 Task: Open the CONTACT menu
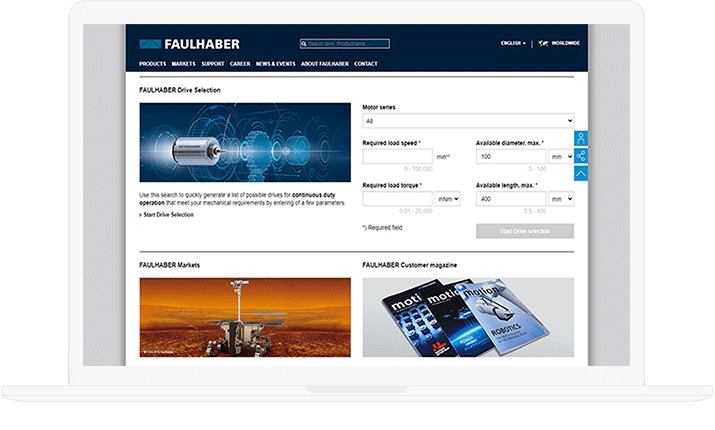click(x=366, y=64)
